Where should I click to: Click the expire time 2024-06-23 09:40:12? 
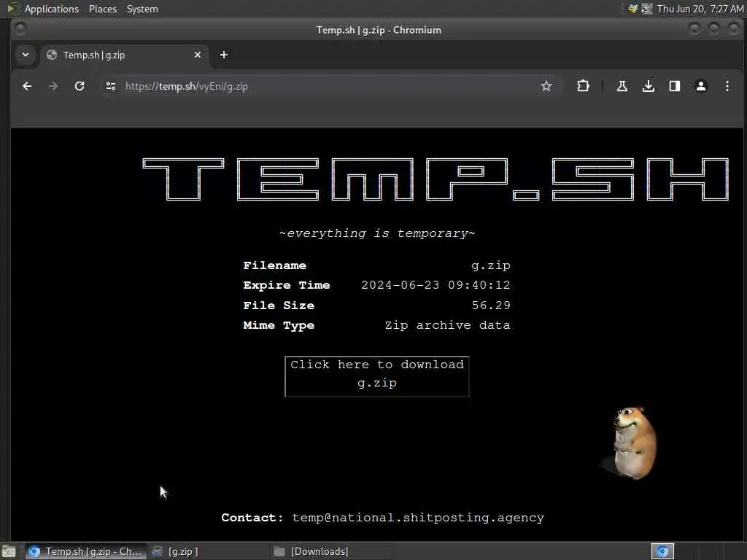pyautogui.click(x=436, y=285)
